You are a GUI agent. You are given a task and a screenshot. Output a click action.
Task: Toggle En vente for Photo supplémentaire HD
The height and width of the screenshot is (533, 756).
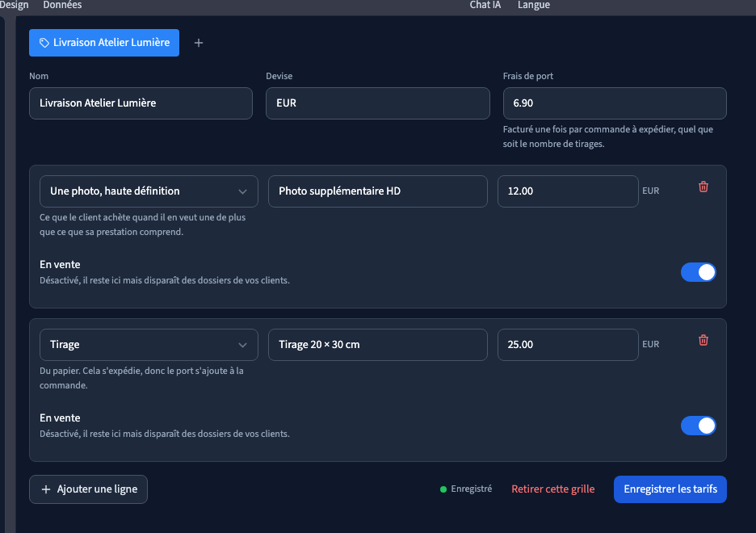point(698,272)
